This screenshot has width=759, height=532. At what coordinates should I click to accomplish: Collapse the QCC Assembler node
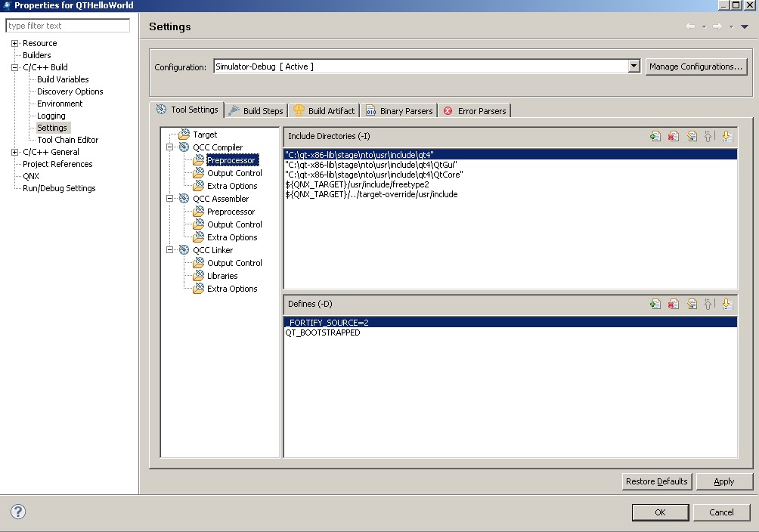point(169,199)
